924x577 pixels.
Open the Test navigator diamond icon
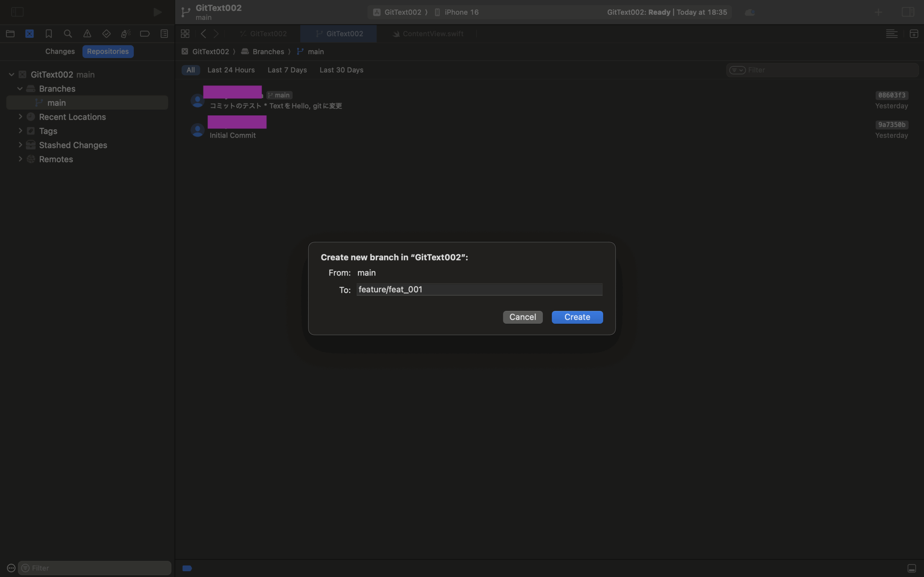coord(106,34)
